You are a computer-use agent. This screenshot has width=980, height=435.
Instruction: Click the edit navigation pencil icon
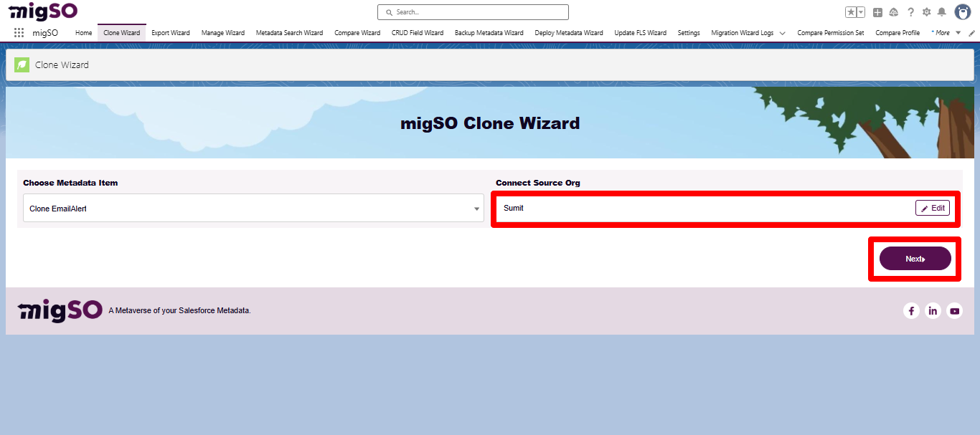971,33
